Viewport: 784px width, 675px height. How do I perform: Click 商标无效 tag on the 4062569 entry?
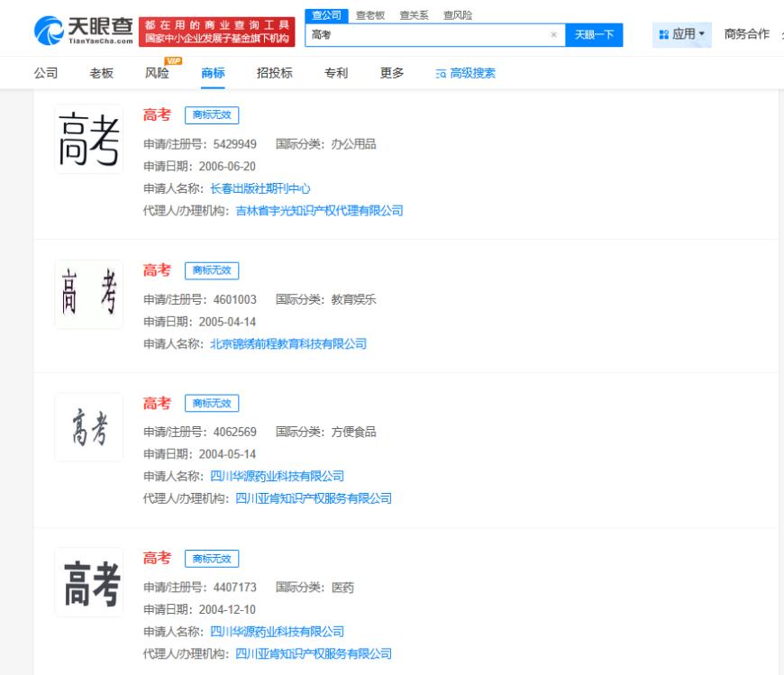(x=212, y=403)
